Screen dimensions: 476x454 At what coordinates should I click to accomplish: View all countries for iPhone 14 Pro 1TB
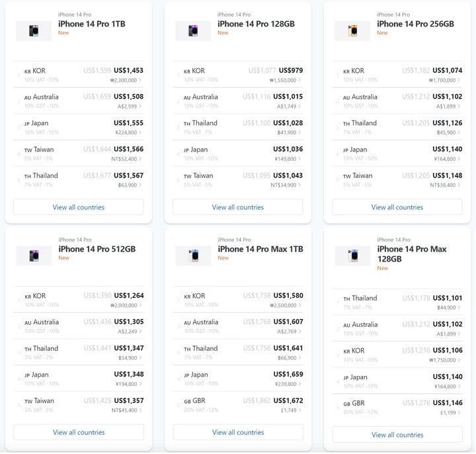click(x=78, y=207)
